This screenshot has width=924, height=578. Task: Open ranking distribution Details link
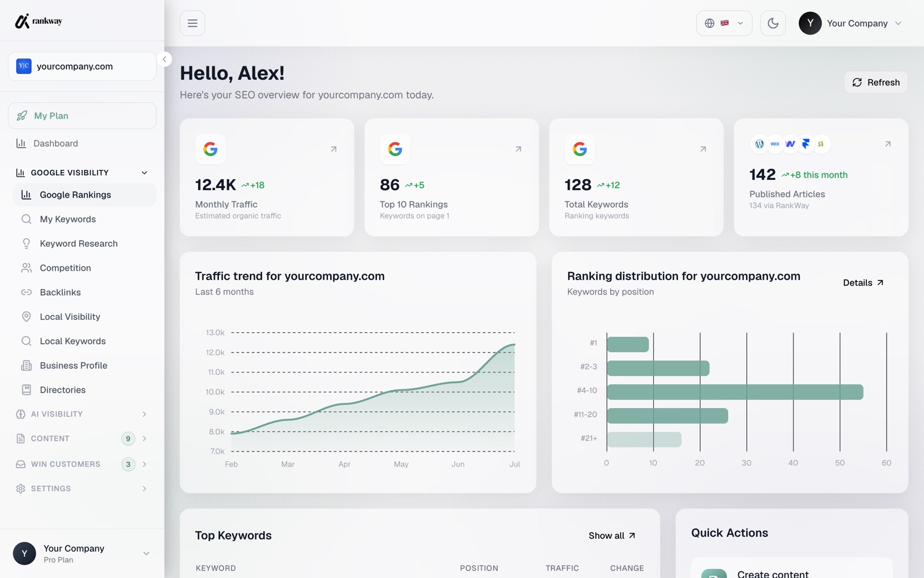pyautogui.click(x=863, y=283)
